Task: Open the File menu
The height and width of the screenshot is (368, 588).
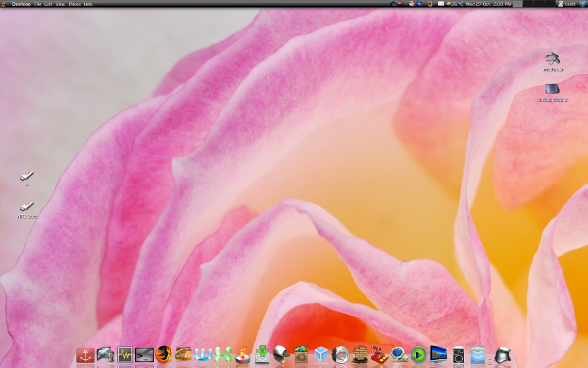Action: click(38, 4)
